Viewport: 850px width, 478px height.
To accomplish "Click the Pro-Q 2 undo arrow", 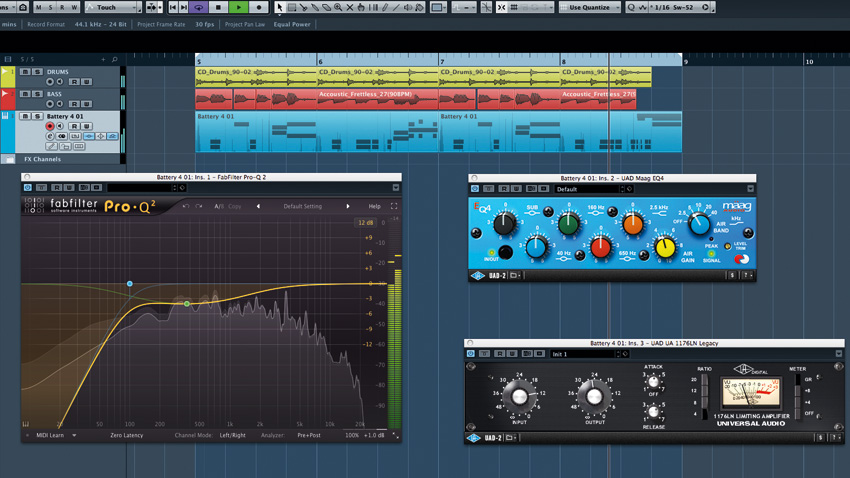I will pyautogui.click(x=186, y=206).
